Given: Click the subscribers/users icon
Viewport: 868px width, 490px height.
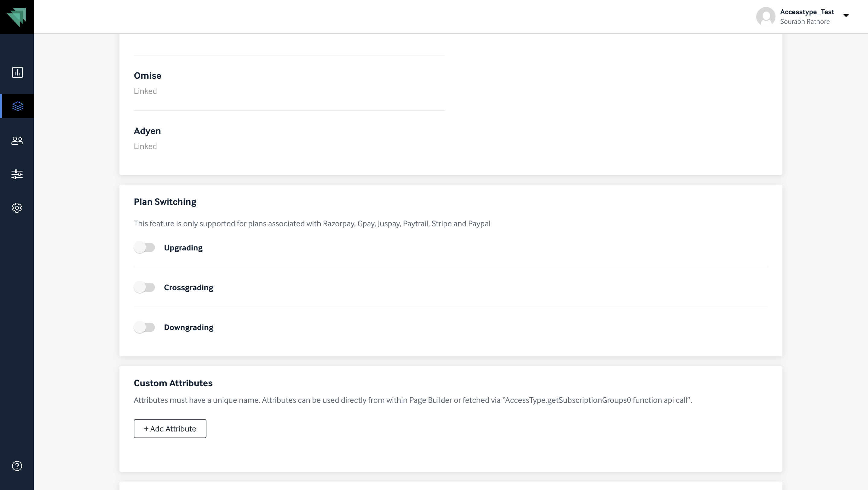Looking at the screenshot, I should [17, 140].
